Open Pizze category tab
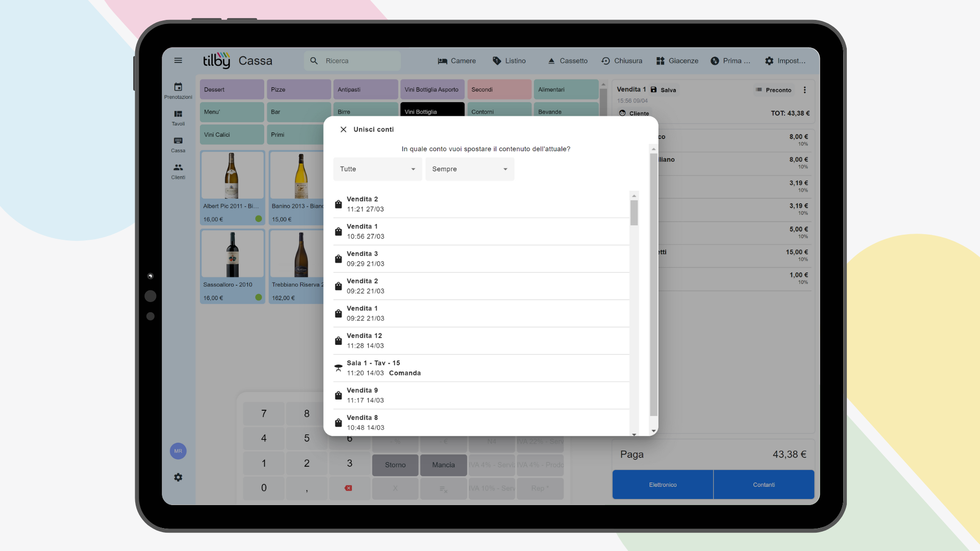Screen dimensions: 980x551 [x=299, y=89]
